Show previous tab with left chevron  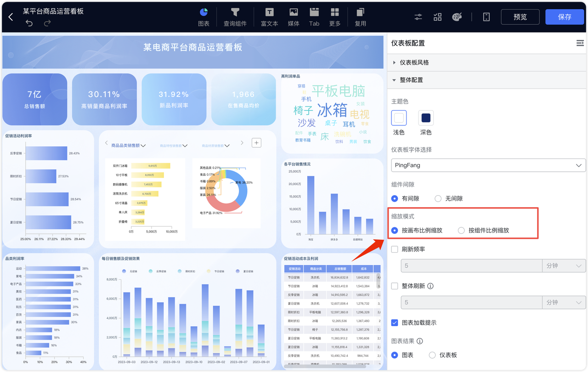106,143
